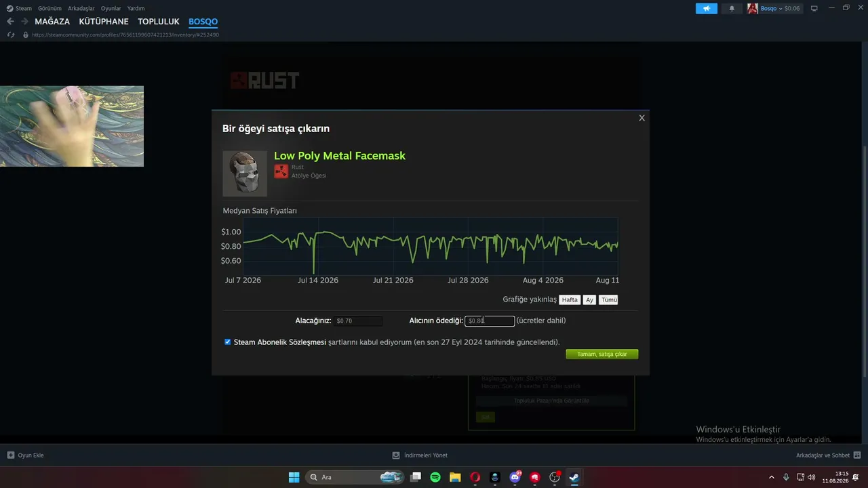Image resolution: width=868 pixels, height=488 pixels.
Task: Zoom graph to Hafta
Action: (x=570, y=300)
